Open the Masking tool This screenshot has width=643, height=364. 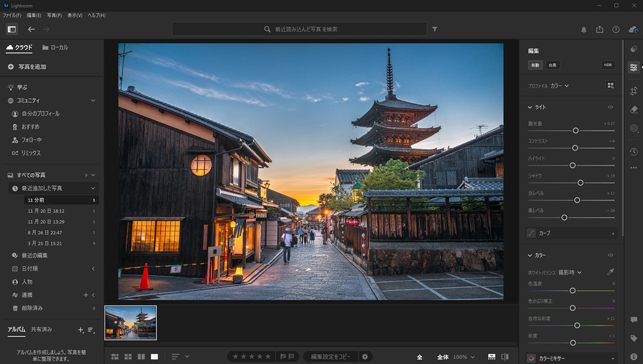click(x=634, y=128)
